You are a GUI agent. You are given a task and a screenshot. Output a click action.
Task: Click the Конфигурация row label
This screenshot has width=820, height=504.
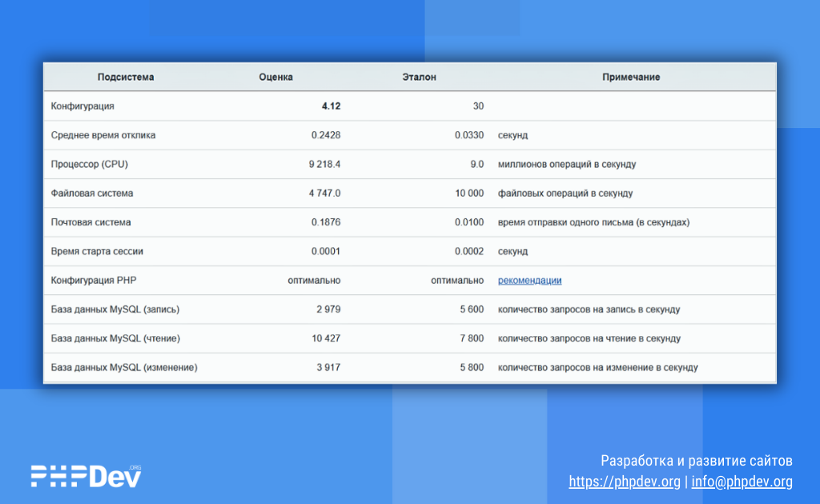pyautogui.click(x=82, y=106)
